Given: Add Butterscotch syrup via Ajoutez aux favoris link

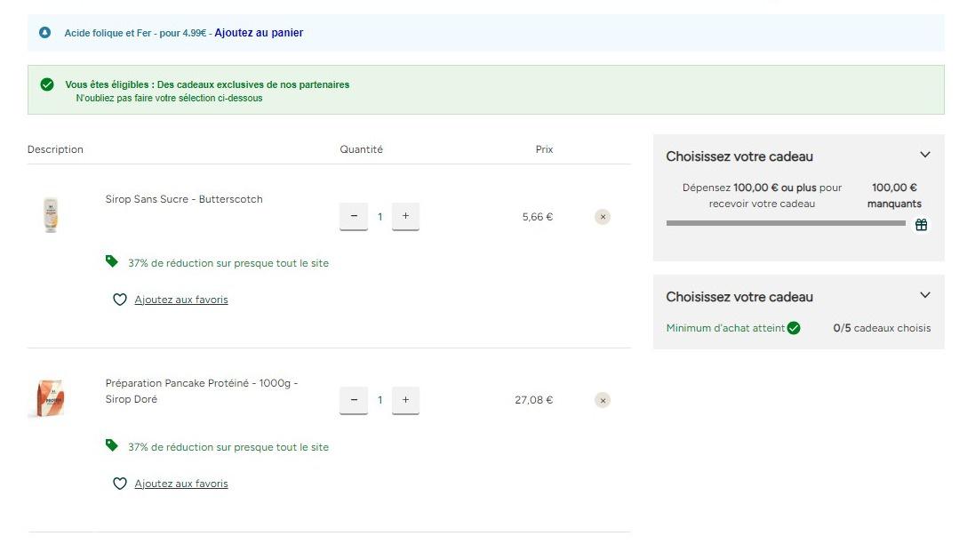Looking at the screenshot, I should click(181, 300).
